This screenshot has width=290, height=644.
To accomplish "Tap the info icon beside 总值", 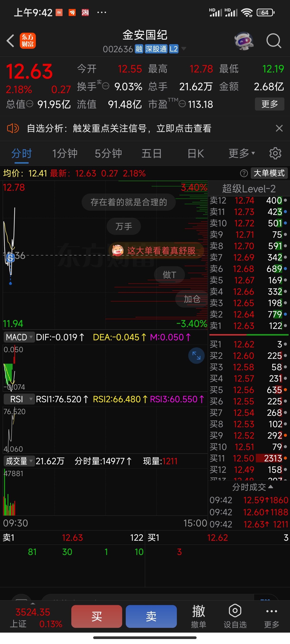I will 30,104.
